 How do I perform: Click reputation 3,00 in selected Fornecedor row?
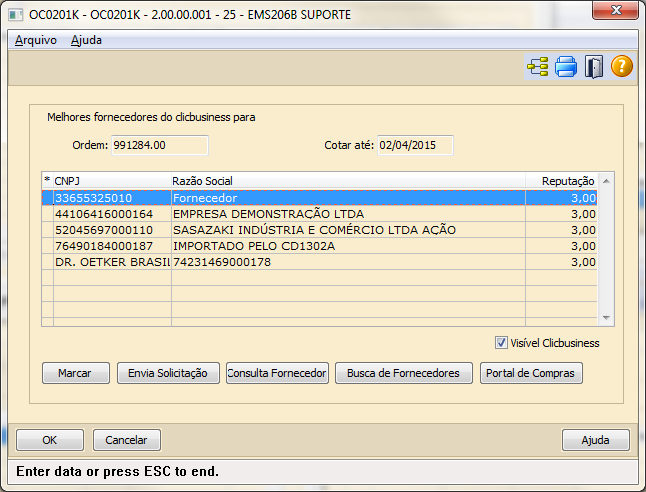point(561,198)
